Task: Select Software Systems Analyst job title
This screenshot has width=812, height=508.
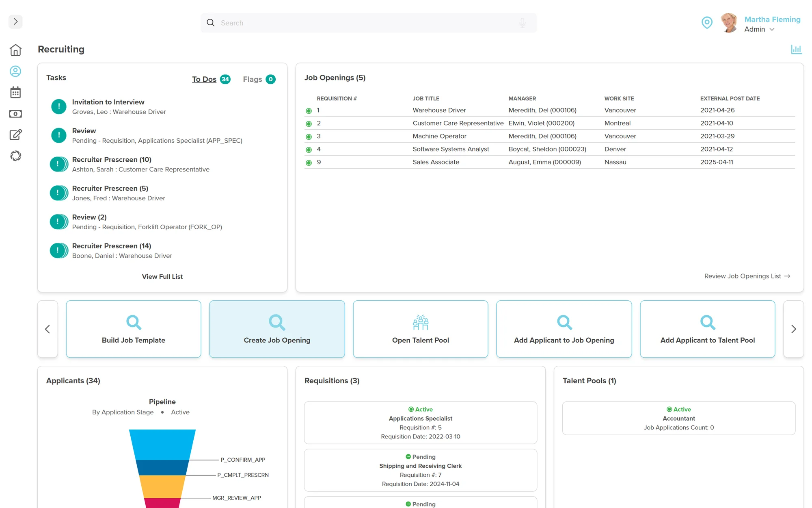Action: click(451, 149)
